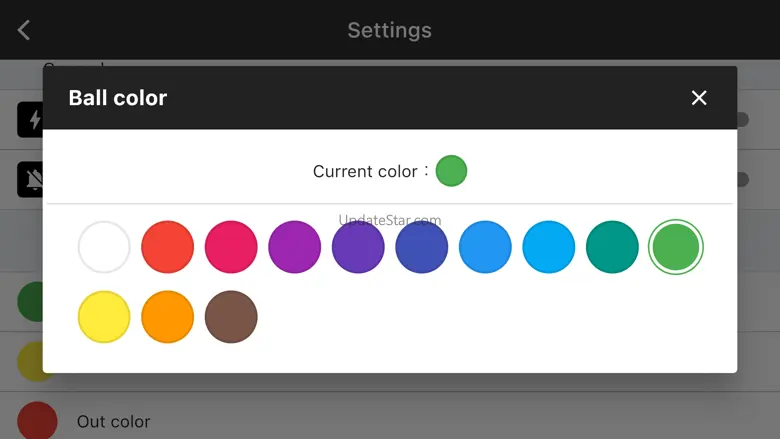Select the medium blue swatch

click(x=485, y=247)
